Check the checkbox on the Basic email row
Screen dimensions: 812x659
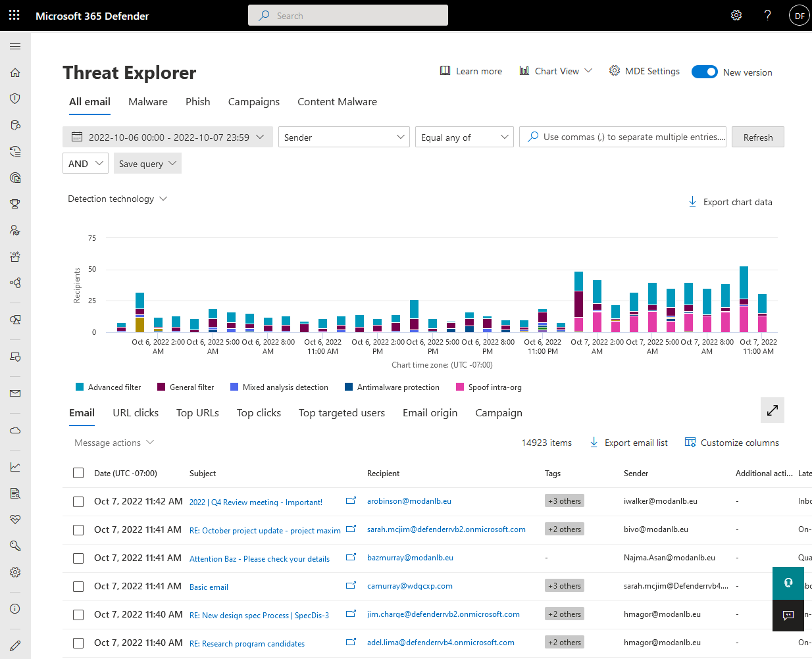[x=78, y=586]
